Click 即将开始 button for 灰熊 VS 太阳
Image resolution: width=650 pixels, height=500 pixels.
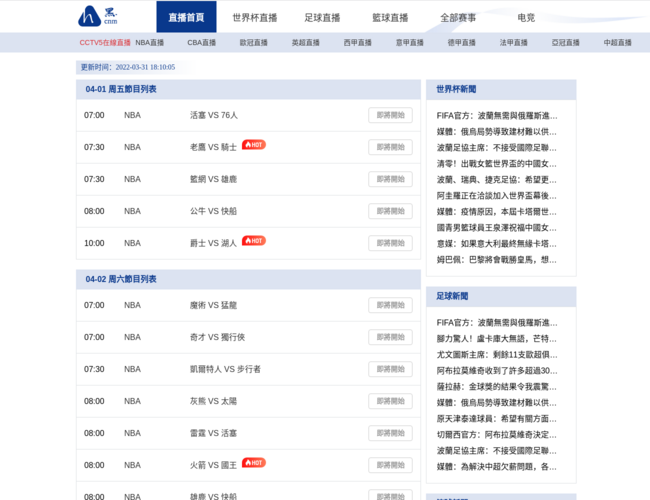click(x=390, y=401)
